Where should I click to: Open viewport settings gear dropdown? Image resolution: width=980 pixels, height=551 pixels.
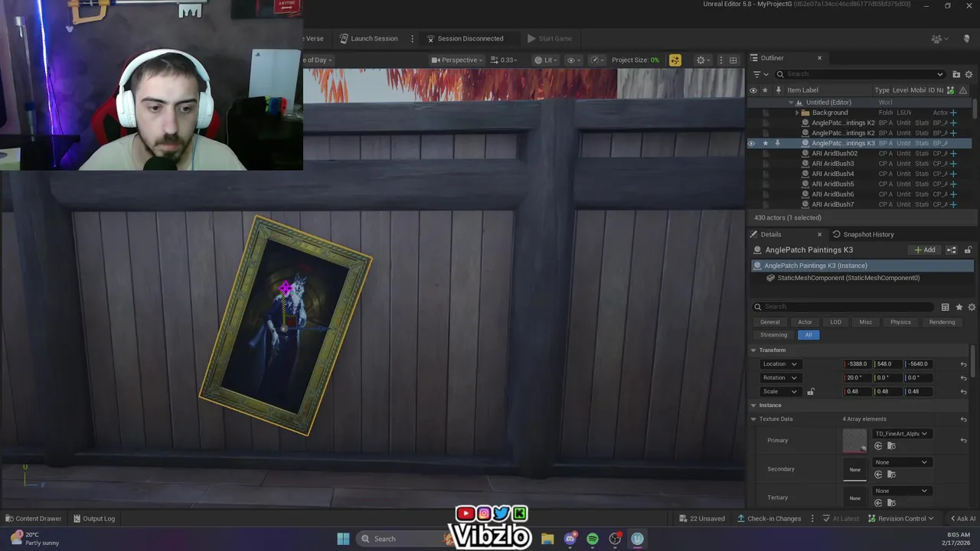pos(703,60)
